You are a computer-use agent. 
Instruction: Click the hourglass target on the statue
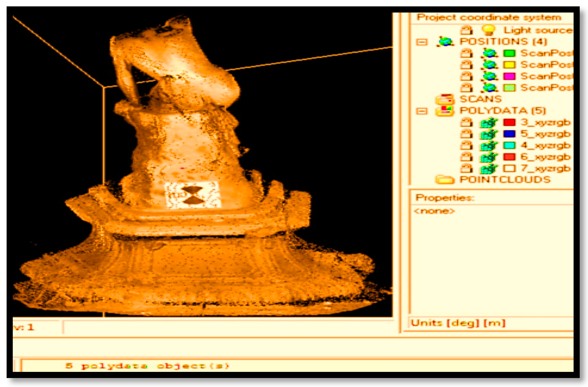(x=192, y=195)
